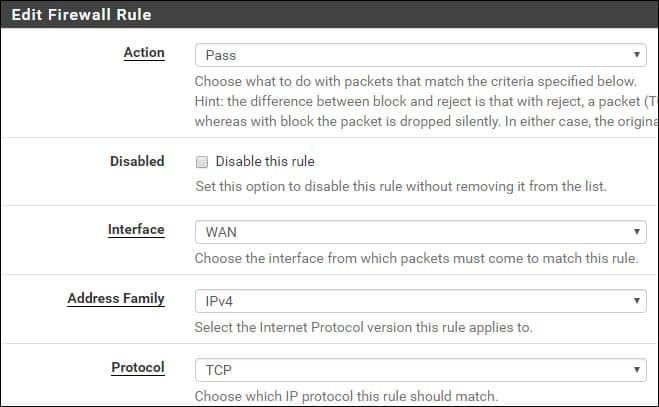Click the arrow icon on the Address Family select
Viewport: 659px width, 407px height.
coord(637,300)
